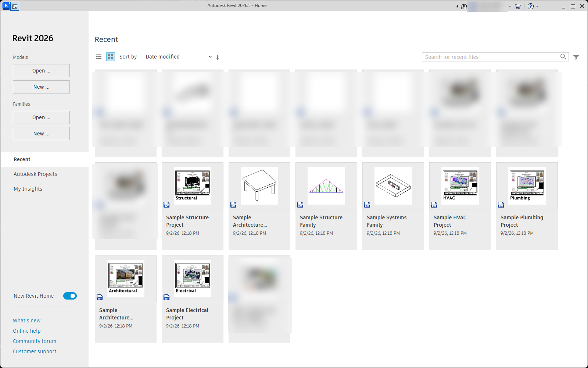The image size is (588, 368).
Task: Open the What's new link
Action: (27, 321)
